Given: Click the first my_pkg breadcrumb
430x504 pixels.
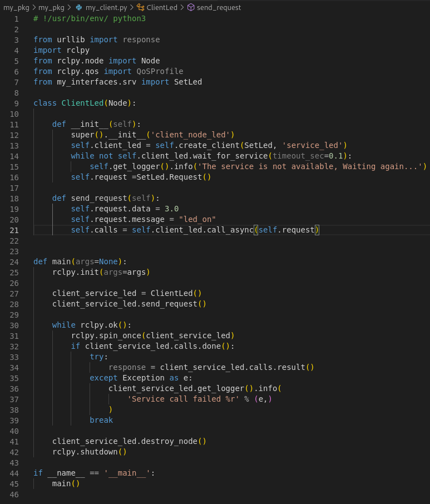Looking at the screenshot, I should pyautogui.click(x=16, y=7).
